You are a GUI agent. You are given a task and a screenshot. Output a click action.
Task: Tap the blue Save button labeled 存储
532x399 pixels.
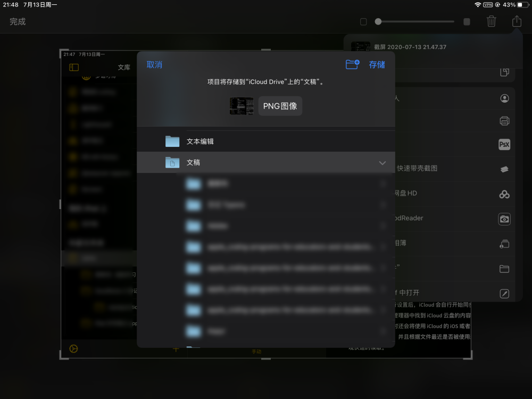coord(377,65)
